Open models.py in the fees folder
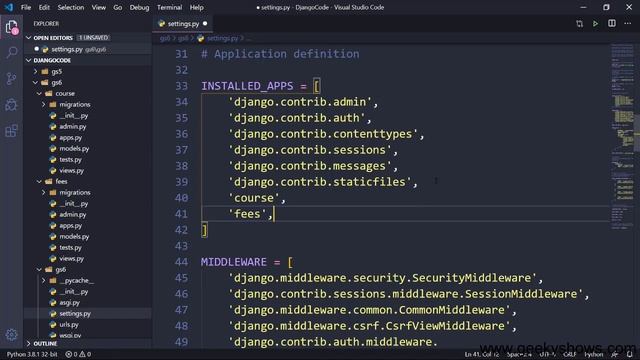Viewport: 640px width, 360px height. 74,236
